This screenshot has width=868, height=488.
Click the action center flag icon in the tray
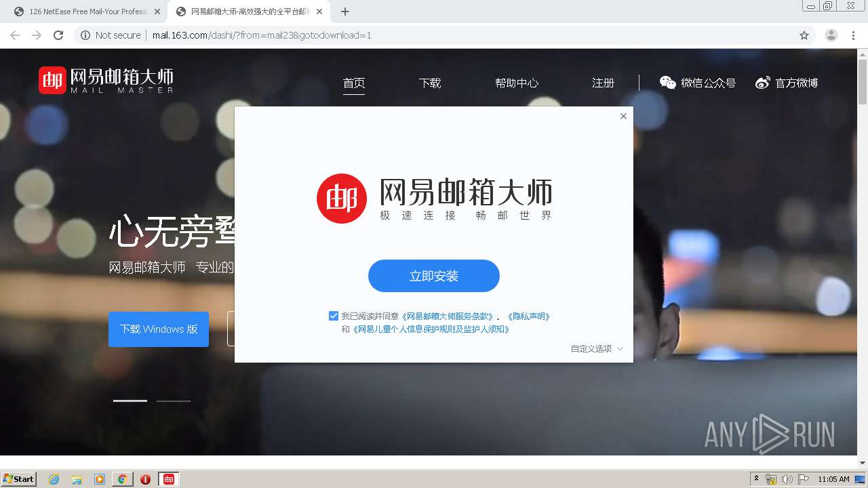[804, 479]
